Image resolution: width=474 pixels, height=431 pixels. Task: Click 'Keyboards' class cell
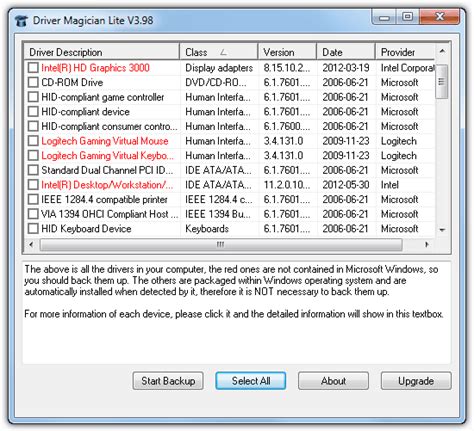pyautogui.click(x=207, y=229)
